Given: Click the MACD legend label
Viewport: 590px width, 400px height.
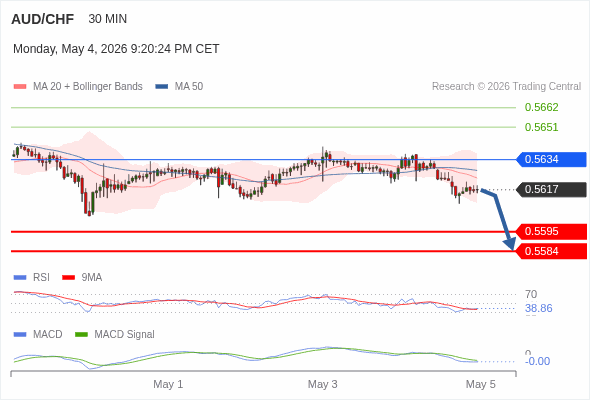Looking at the screenshot, I should [48, 335].
